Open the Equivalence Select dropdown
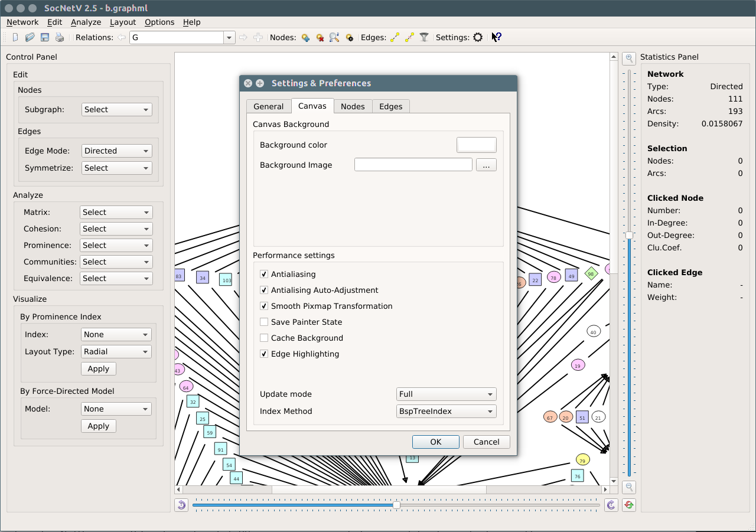 pyautogui.click(x=116, y=278)
